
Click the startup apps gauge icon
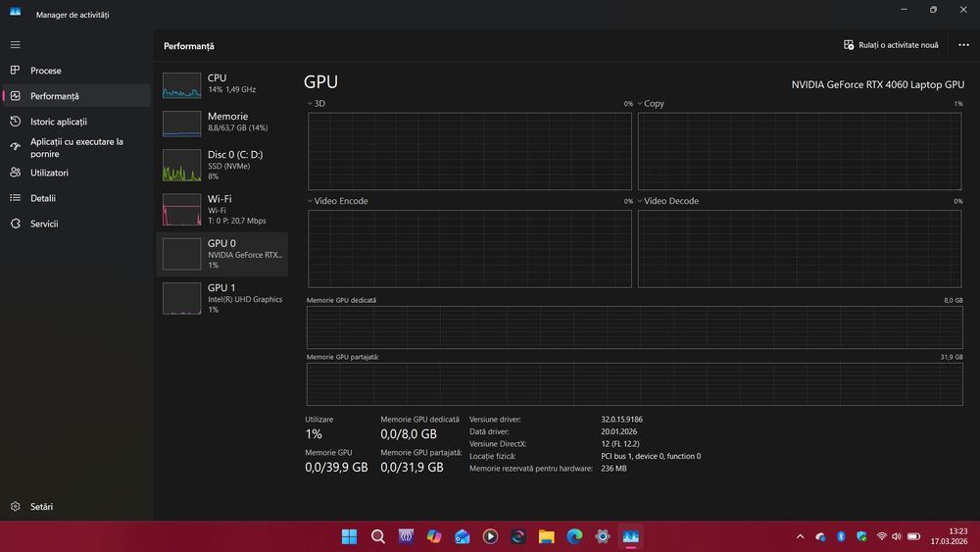pos(15,147)
